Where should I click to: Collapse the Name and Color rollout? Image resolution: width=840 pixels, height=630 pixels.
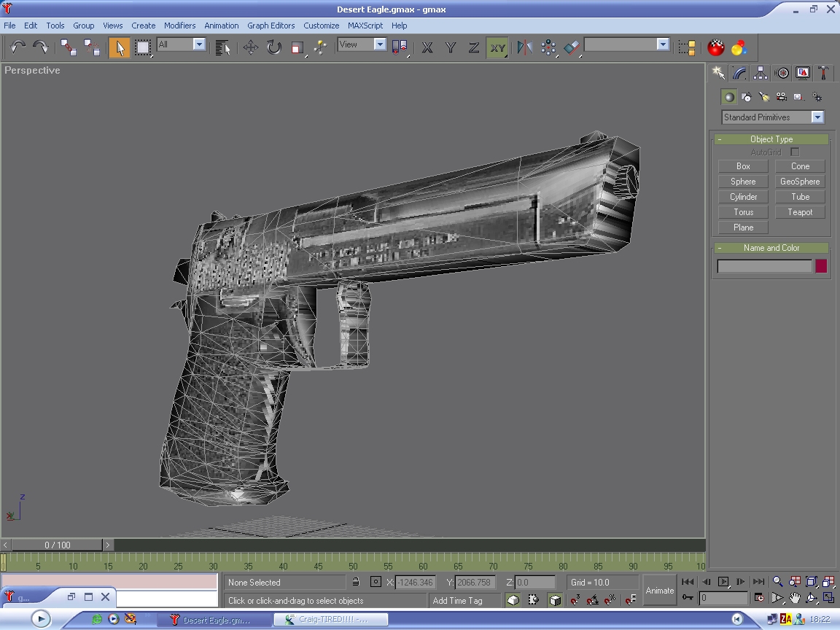(x=771, y=247)
